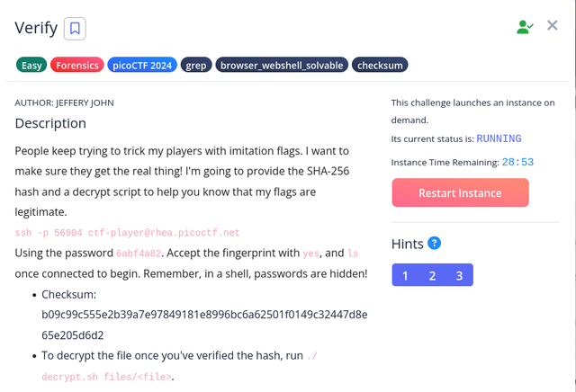Select the browser_webshell_solvable tag
576x392 pixels.
[x=282, y=65]
